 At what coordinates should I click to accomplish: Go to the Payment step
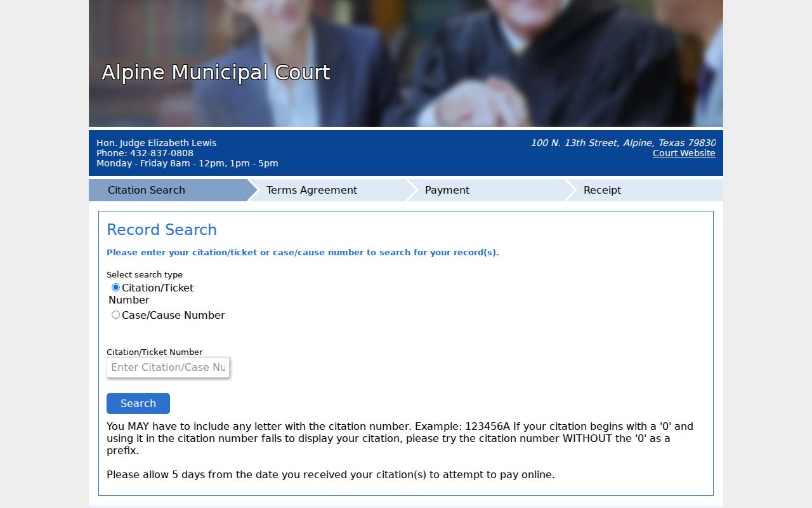pos(485,190)
